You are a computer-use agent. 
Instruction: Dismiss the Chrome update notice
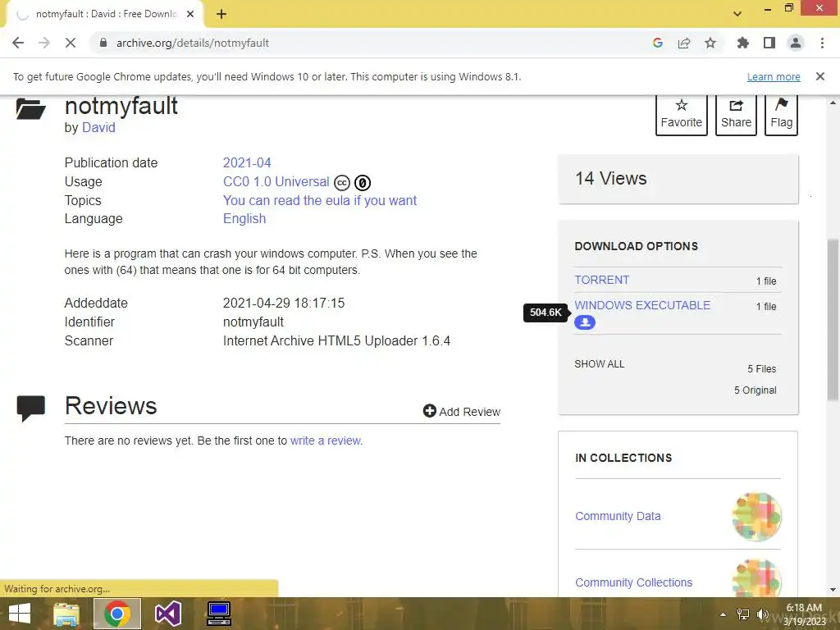[x=819, y=76]
